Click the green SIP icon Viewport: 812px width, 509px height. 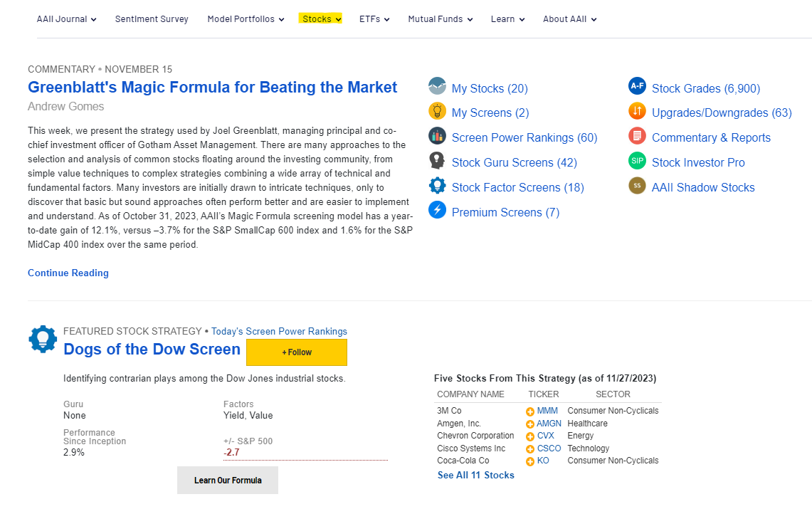(x=637, y=160)
